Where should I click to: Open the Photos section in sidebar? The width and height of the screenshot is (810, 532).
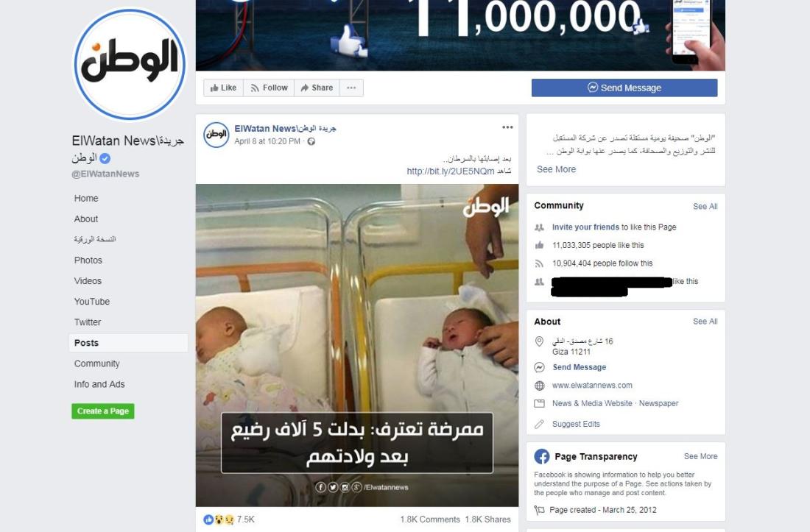[88, 260]
